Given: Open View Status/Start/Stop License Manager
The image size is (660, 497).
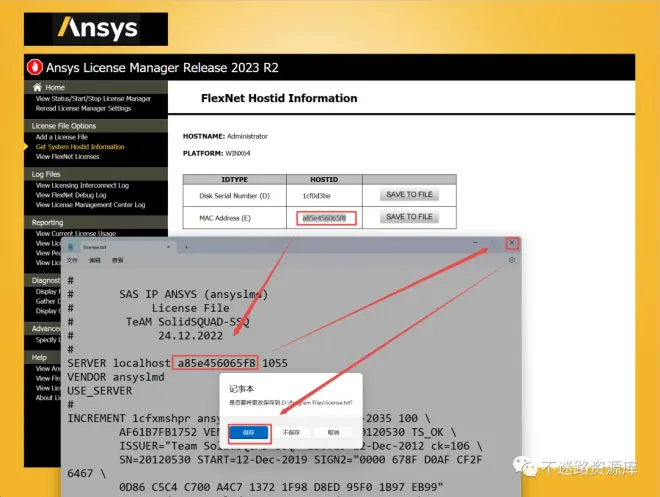Looking at the screenshot, I should pos(93,99).
